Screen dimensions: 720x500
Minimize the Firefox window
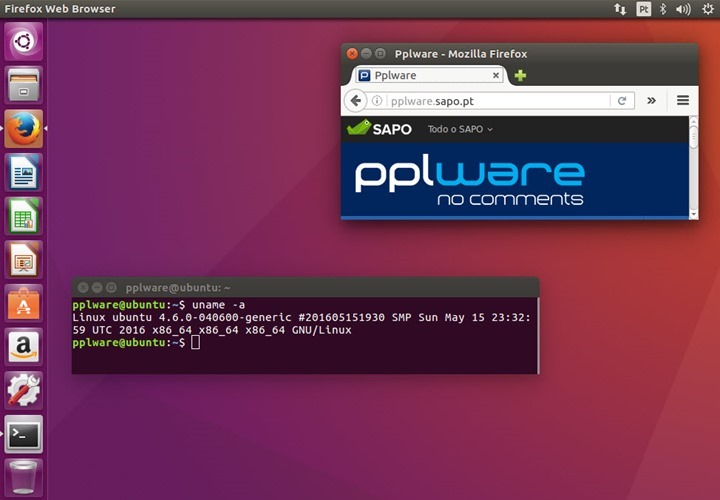click(x=366, y=54)
